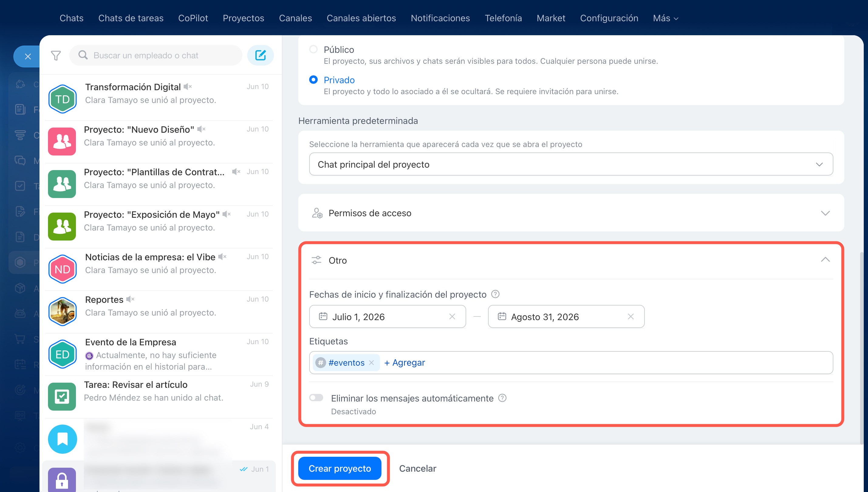
Task: Click the Otro sliders icon
Action: coord(316,260)
